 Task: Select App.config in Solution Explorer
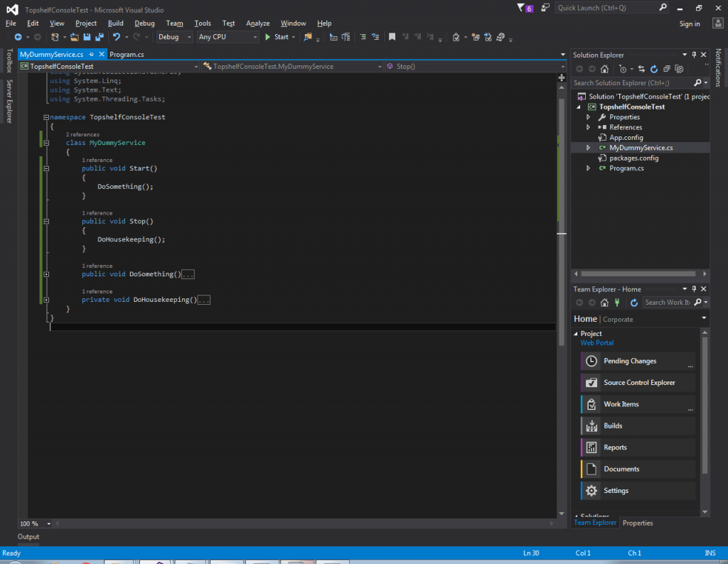click(x=626, y=138)
